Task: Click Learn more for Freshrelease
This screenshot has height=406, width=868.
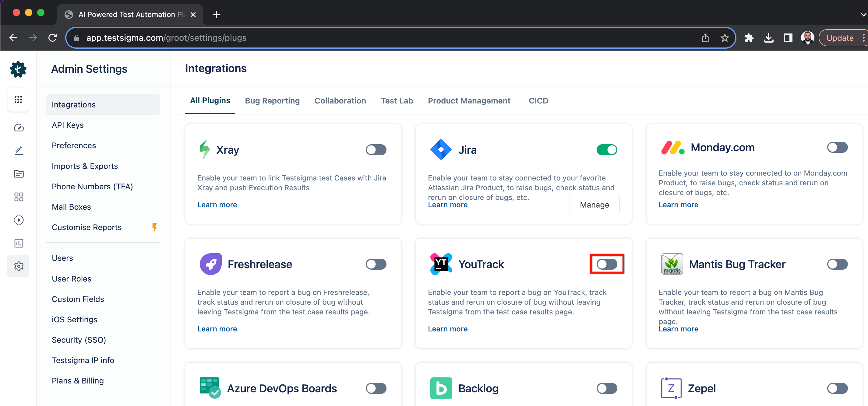Action: coord(217,329)
